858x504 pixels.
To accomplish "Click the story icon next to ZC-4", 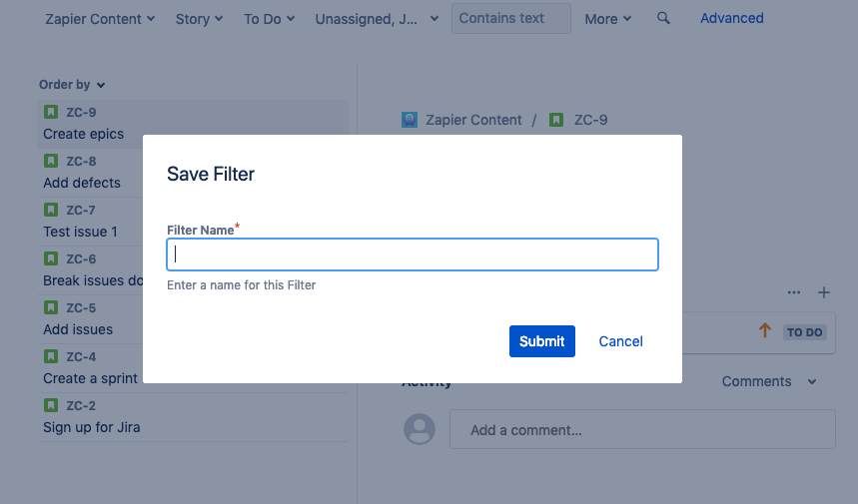I will tap(51, 356).
